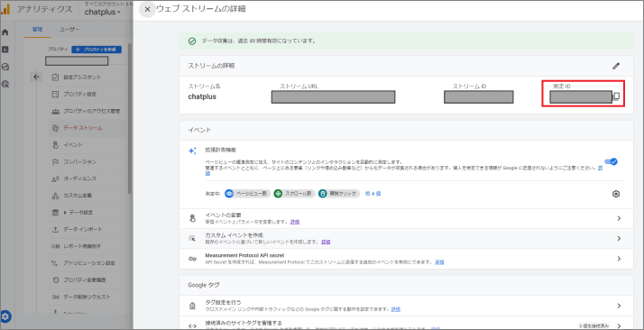This screenshot has width=644, height=330.
Task: Open イベント item in admin sidebar
Action: point(87,145)
